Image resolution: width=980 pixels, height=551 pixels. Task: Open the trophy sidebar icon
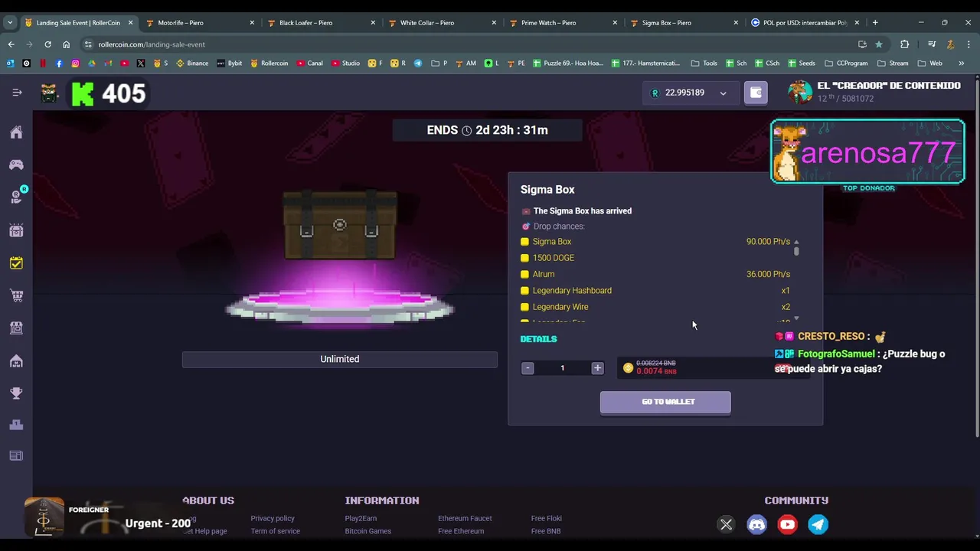coord(16,393)
